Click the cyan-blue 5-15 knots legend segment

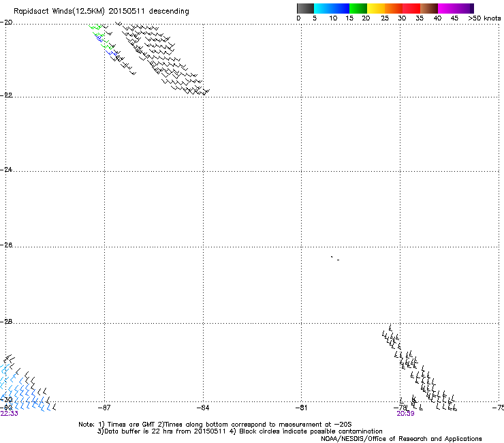[x=332, y=8]
